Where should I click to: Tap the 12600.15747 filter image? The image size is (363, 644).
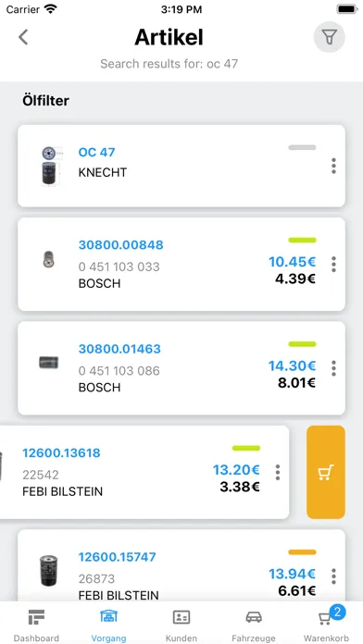tap(49, 571)
